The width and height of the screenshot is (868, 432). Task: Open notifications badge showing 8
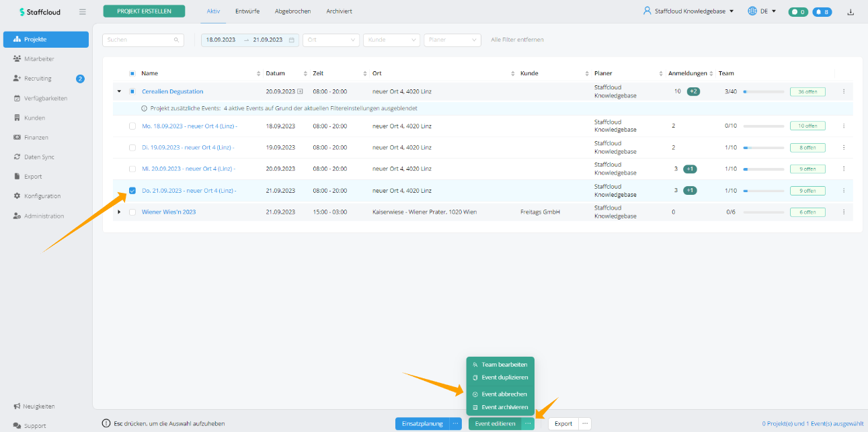click(821, 11)
